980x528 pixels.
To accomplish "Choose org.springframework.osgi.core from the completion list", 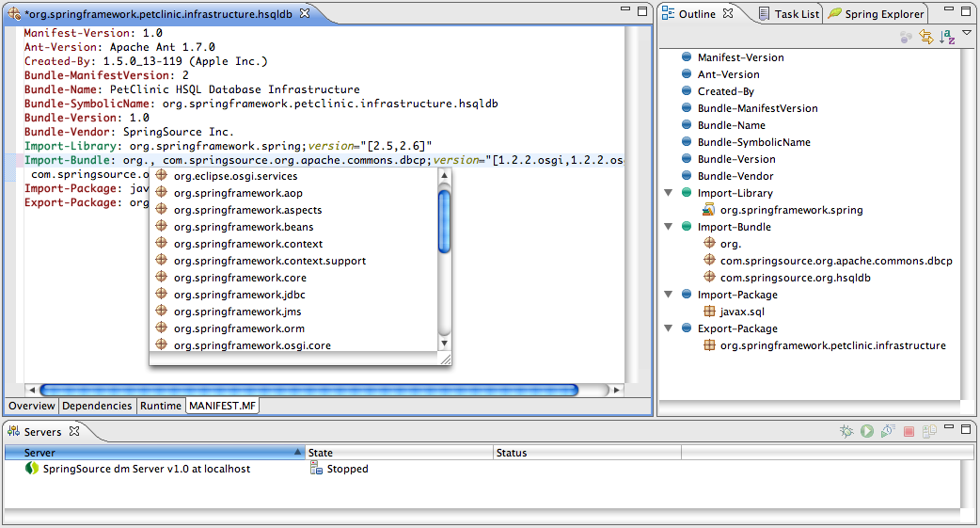I will [x=293, y=344].
